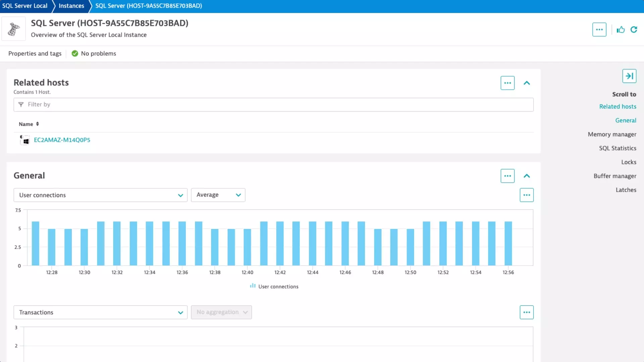Open host EC2AMAZ-M14Q0P5 link
644x362 pixels.
[x=62, y=140]
